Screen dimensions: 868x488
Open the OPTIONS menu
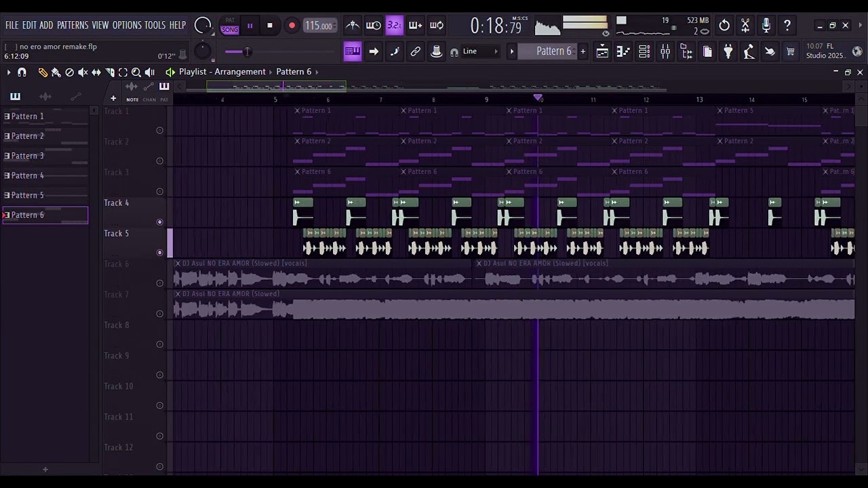pyautogui.click(x=127, y=25)
